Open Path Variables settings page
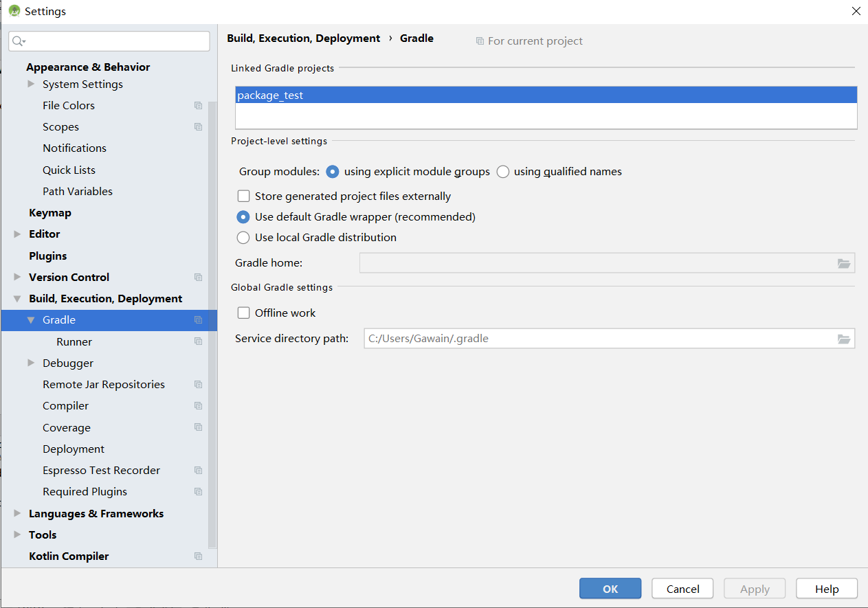The width and height of the screenshot is (868, 608). 78,192
